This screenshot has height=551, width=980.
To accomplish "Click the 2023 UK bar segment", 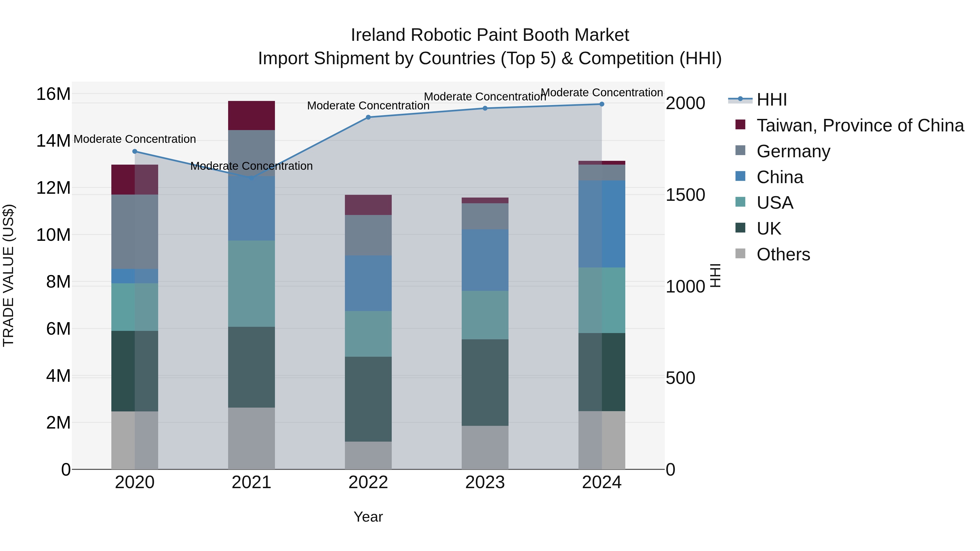I will [x=485, y=383].
